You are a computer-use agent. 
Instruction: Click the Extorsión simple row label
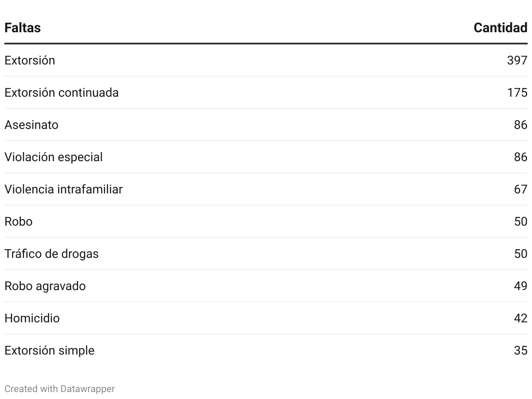(x=49, y=350)
